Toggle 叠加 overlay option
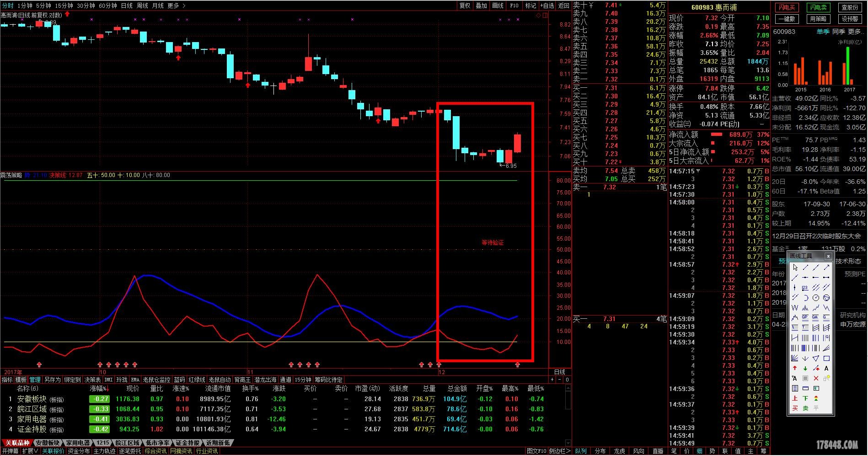Image resolution: width=868 pixels, height=456 pixels. pyautogui.click(x=481, y=5)
